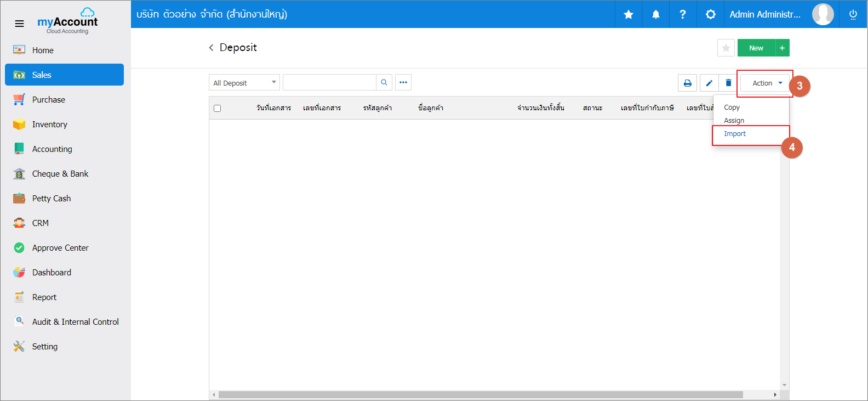The height and width of the screenshot is (401, 868).
Task: Click the user avatar picture
Action: click(823, 14)
